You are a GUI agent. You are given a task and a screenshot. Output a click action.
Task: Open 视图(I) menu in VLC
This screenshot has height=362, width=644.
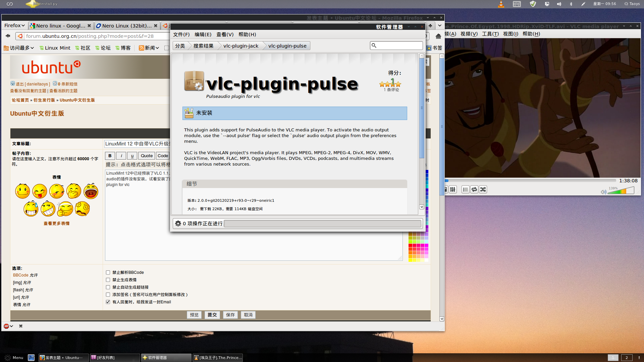(511, 34)
